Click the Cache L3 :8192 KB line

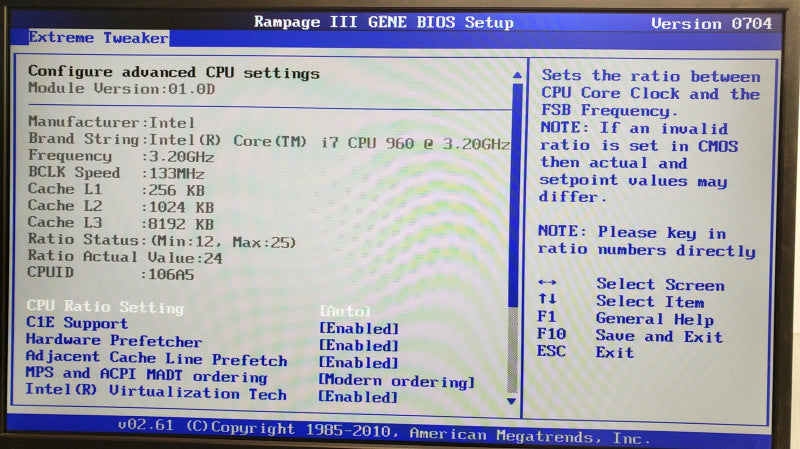[x=121, y=223]
